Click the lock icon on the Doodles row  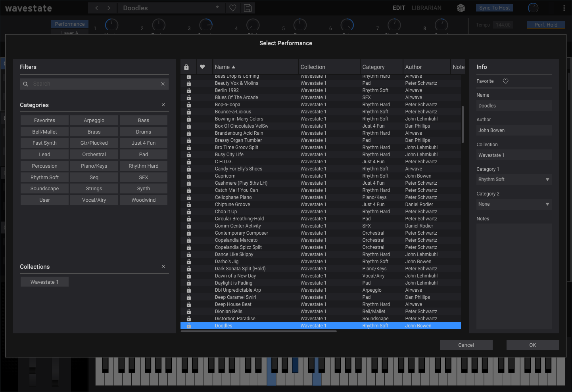coord(189,326)
